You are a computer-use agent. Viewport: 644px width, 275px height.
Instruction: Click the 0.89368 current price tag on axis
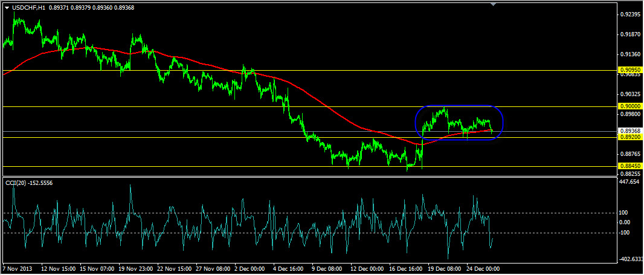tap(630, 131)
